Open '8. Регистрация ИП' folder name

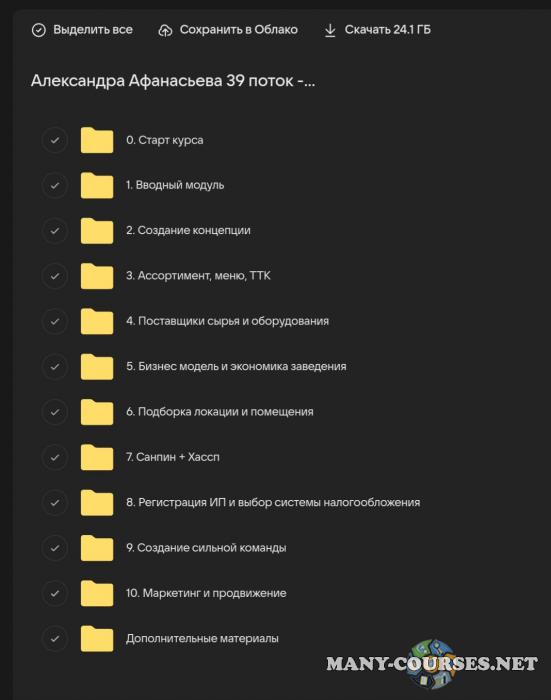[x=273, y=502]
